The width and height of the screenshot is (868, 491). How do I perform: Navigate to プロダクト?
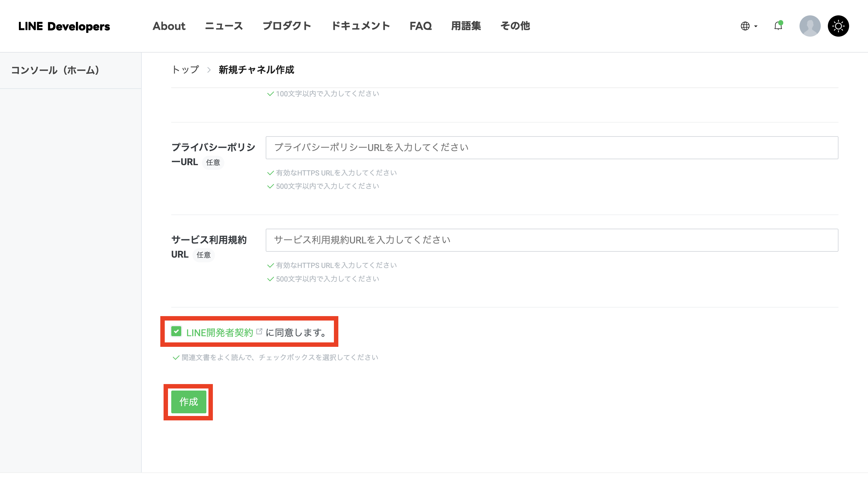point(287,26)
